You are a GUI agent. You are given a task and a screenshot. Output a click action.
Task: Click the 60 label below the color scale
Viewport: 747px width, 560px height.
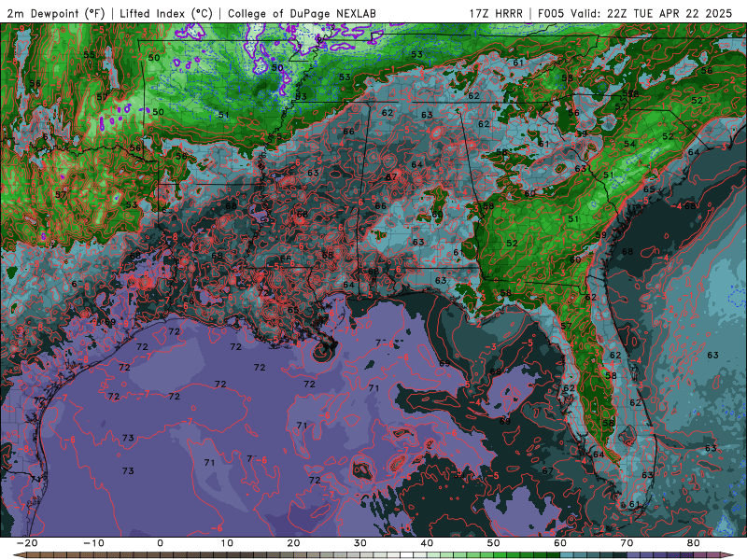tap(560, 543)
